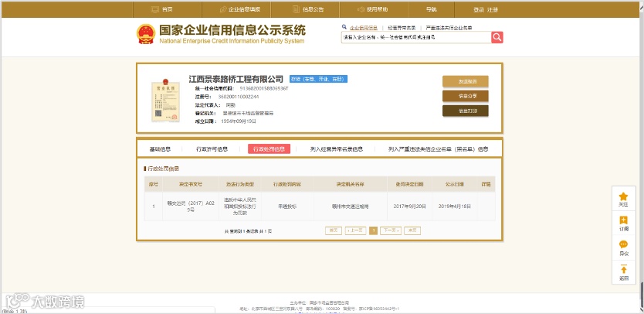Click the 公示日期 column header
The width and height of the screenshot is (644, 314).
pos(455,184)
